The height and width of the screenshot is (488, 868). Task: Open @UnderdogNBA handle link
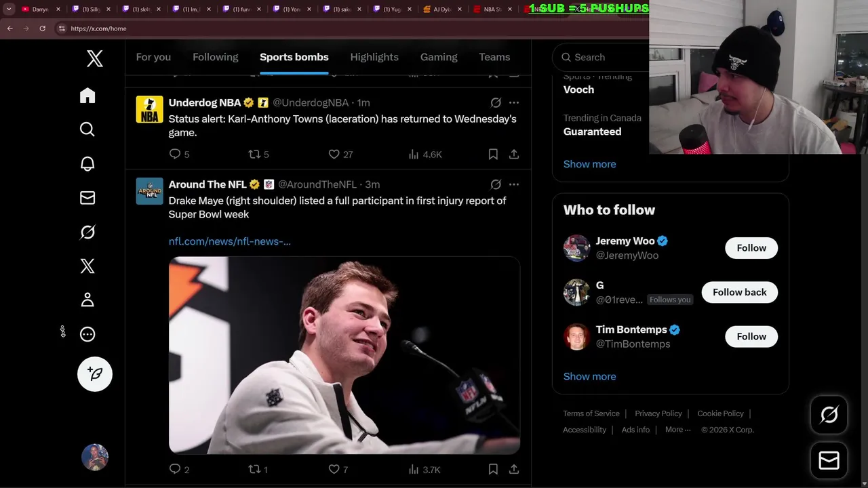click(311, 102)
